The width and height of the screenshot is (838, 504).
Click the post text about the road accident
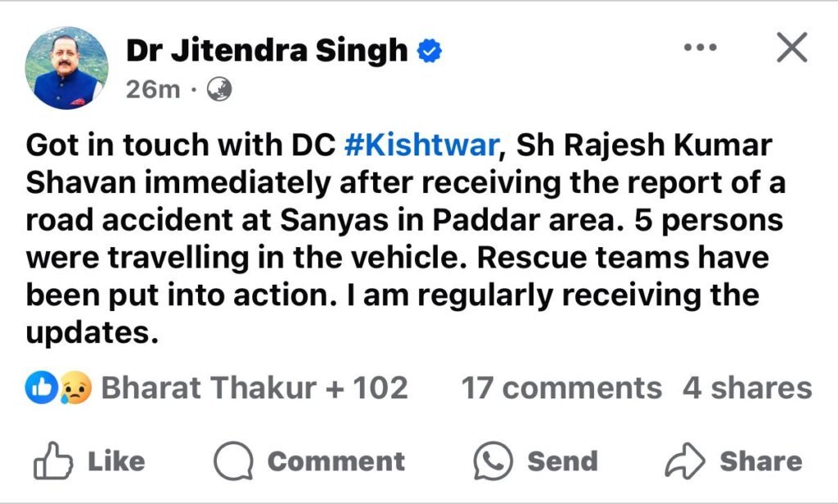pos(405,237)
